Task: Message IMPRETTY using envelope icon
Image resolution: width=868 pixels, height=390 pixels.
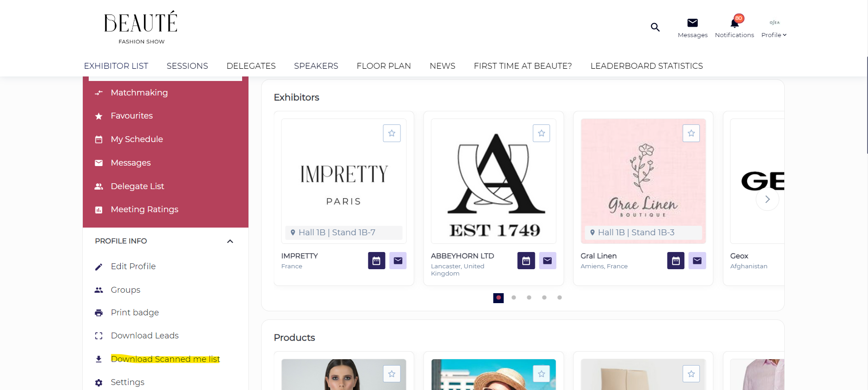Action: point(398,261)
